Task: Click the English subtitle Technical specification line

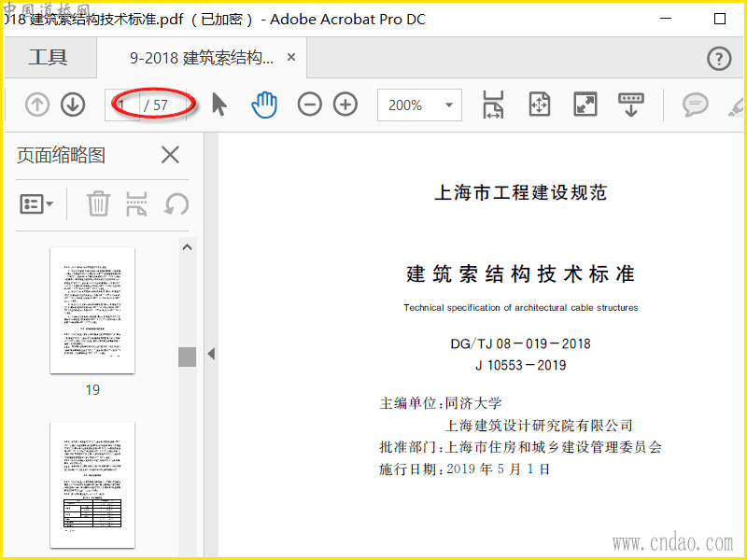Action: pyautogui.click(x=521, y=308)
